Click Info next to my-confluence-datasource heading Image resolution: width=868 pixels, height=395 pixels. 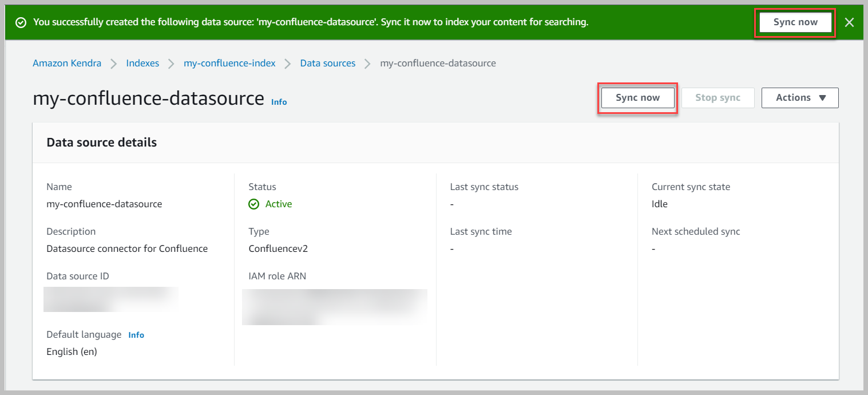tap(279, 102)
